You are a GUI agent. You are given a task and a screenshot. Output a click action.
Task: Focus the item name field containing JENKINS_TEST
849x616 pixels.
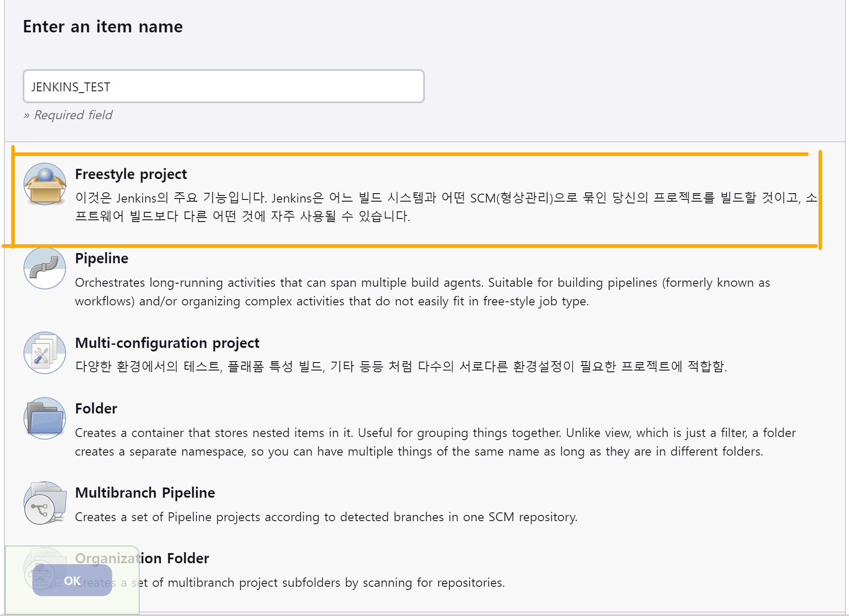[x=224, y=86]
